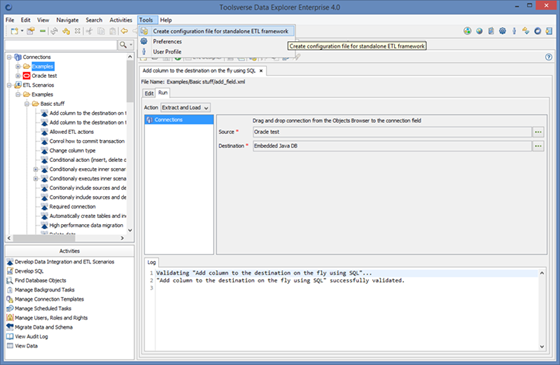Click the User Profile person toolbar icon
This screenshot has height=365, width=560.
click(x=514, y=31)
